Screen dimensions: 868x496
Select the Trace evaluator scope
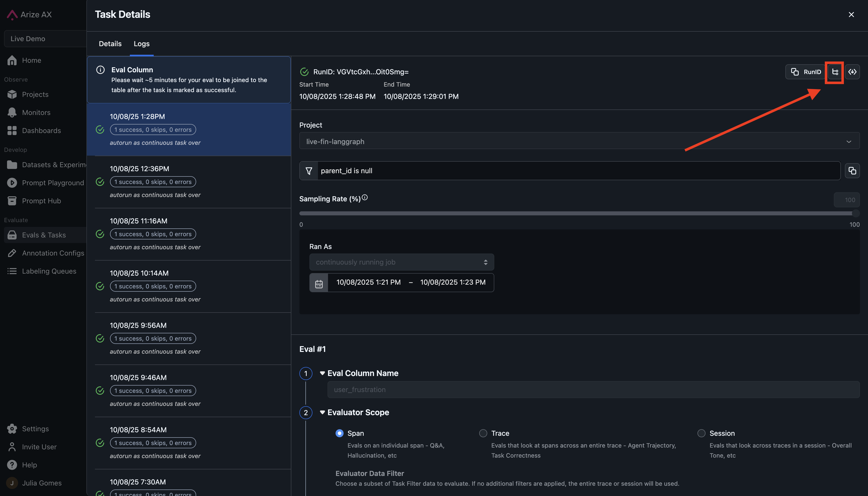(483, 433)
